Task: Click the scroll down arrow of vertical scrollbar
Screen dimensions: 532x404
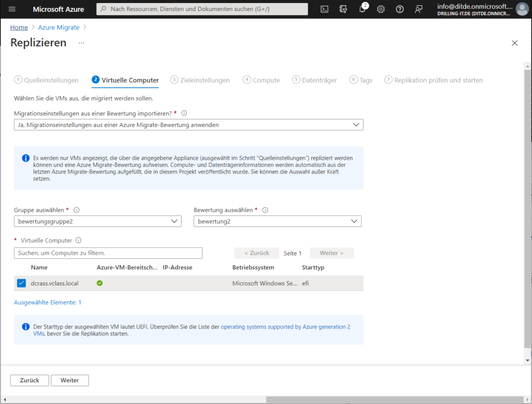Action: tap(527, 360)
